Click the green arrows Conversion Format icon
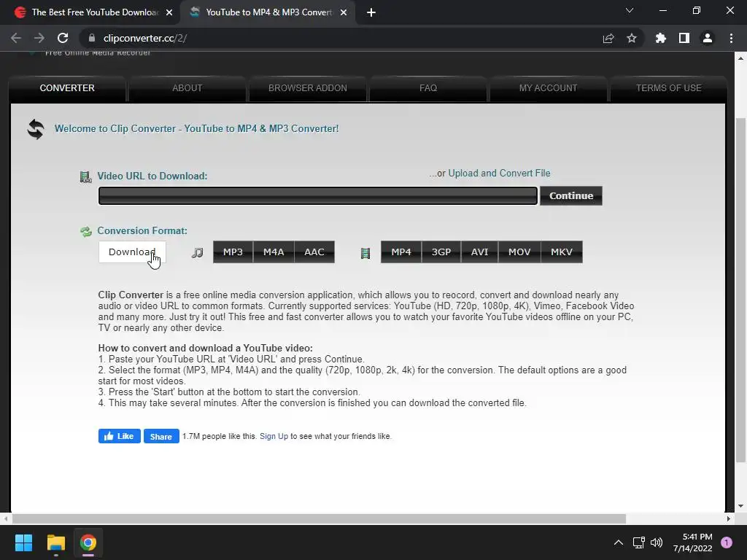Image resolution: width=747 pixels, height=560 pixels. [x=86, y=231]
